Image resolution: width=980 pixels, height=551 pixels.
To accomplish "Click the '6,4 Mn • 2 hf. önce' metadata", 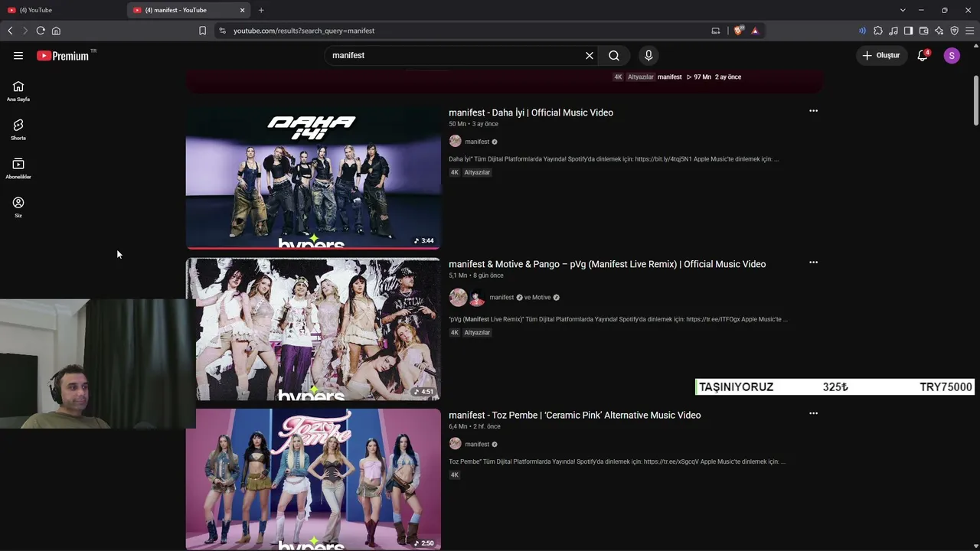I will 475,426.
